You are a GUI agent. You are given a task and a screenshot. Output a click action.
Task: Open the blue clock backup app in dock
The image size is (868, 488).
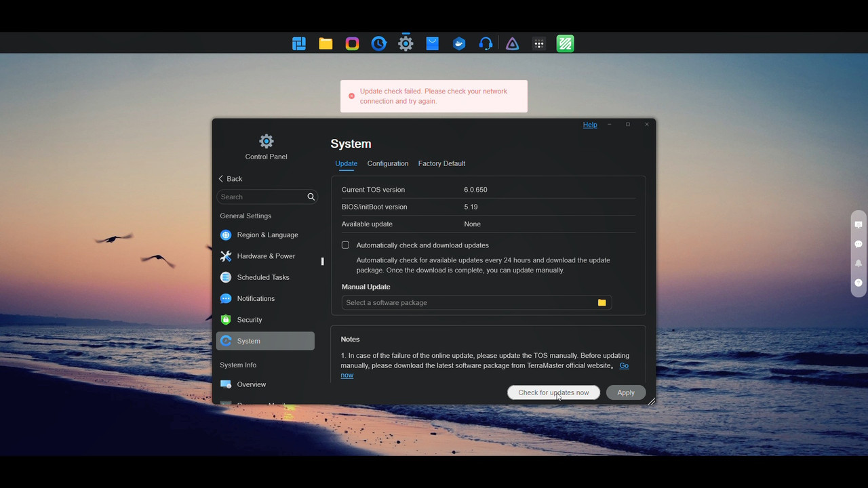[379, 44]
